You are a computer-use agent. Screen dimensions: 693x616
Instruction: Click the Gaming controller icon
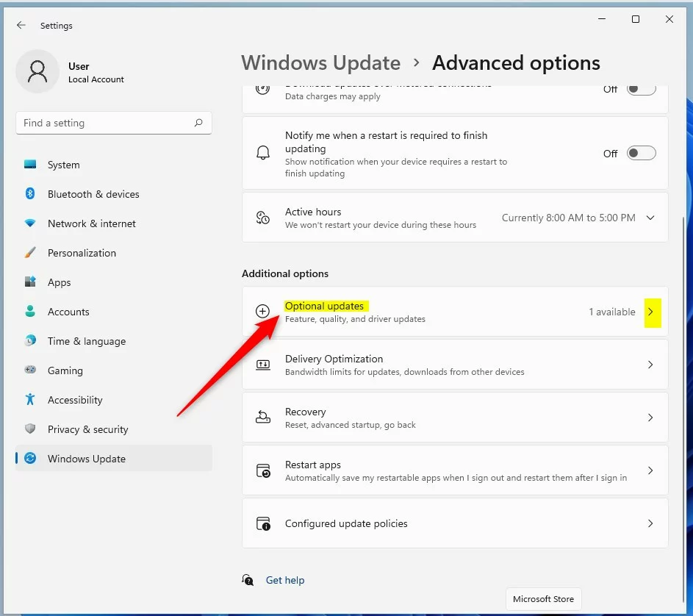[30, 370]
